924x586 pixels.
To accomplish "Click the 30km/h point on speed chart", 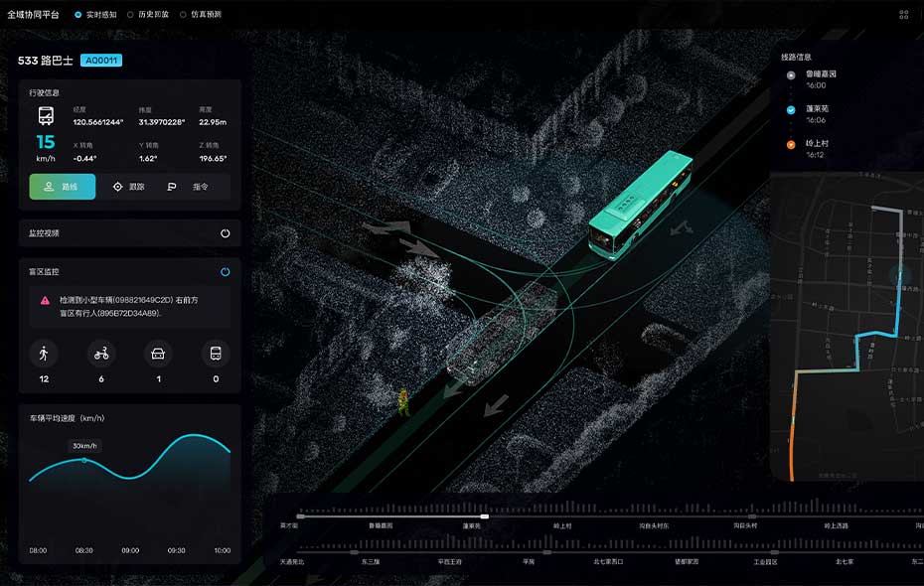I will pyautogui.click(x=83, y=460).
